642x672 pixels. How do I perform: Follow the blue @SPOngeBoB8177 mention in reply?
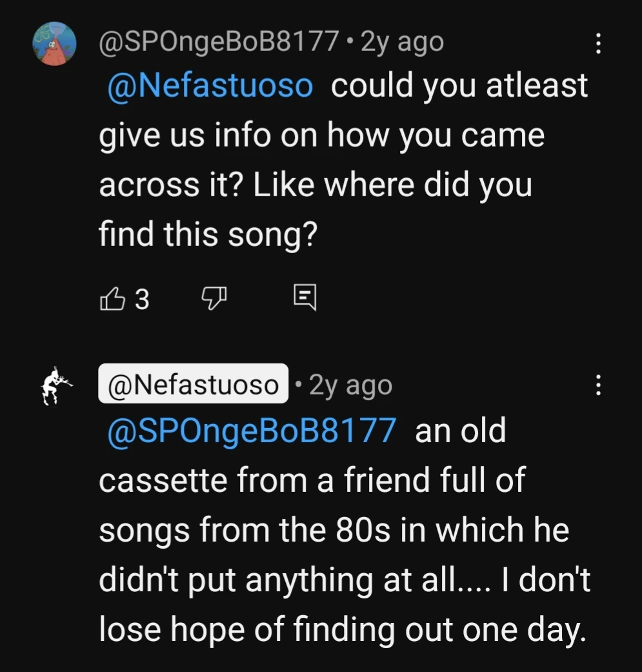(252, 431)
